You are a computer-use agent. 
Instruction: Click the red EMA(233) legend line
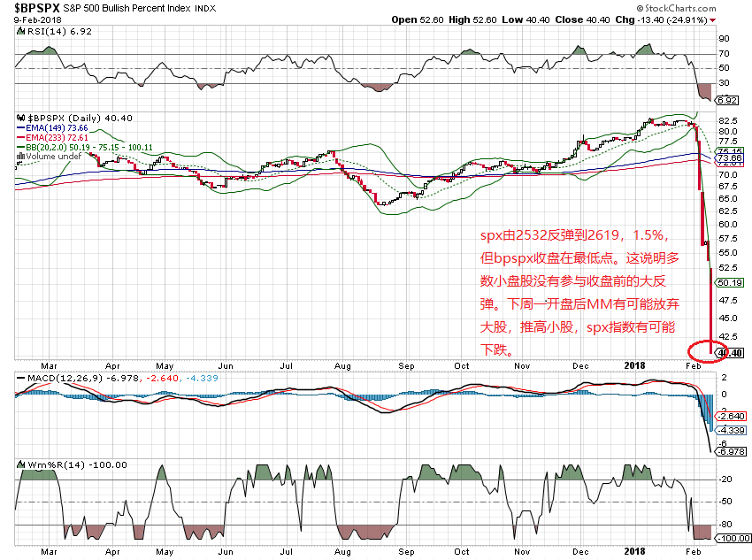(22, 138)
